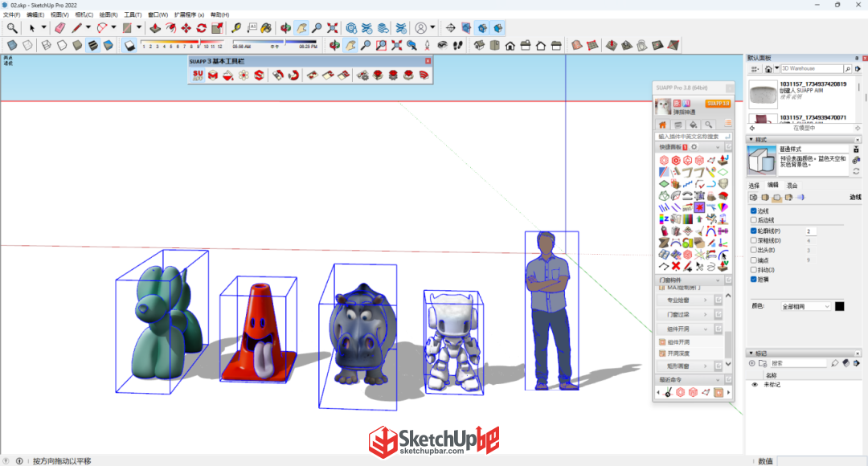Open the 相机(C) menu

click(x=84, y=15)
